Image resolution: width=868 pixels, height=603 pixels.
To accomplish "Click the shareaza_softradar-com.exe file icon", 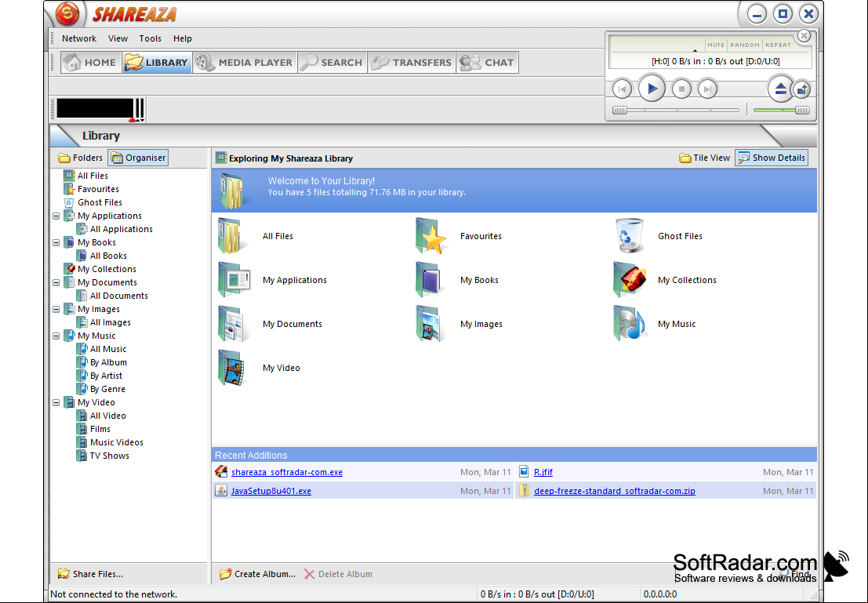I will click(x=221, y=472).
